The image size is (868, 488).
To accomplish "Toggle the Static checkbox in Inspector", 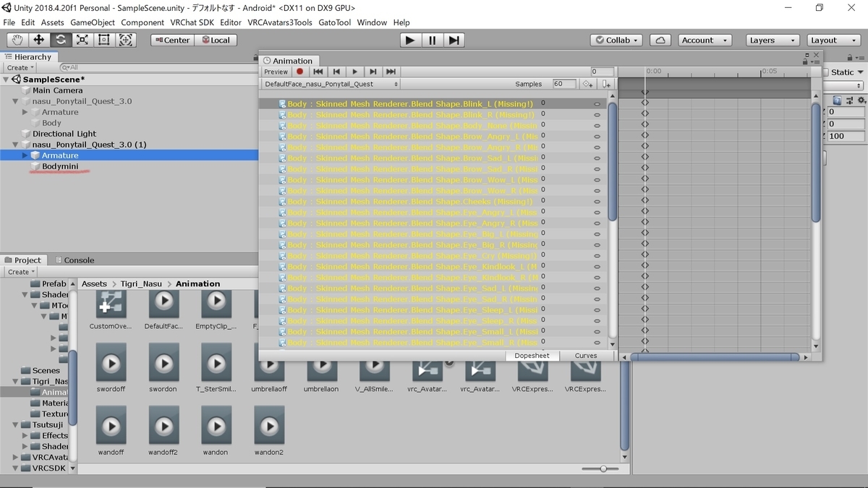I will (826, 72).
